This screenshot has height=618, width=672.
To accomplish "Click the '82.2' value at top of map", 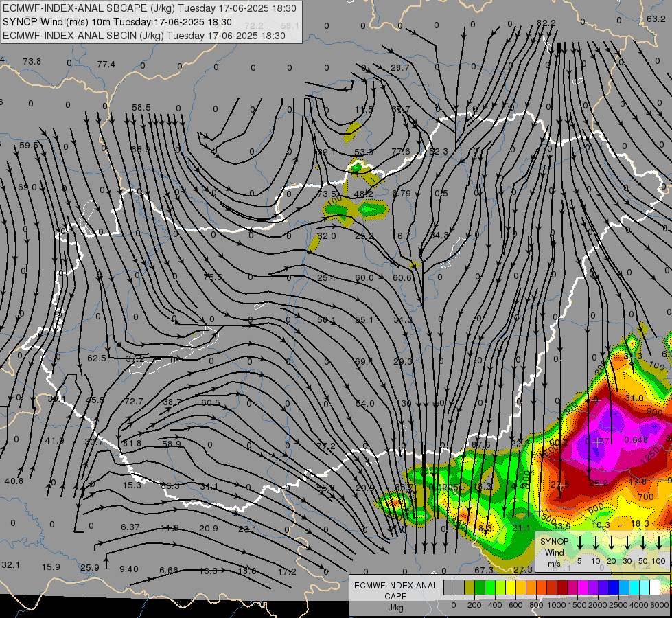I will tap(546, 23).
